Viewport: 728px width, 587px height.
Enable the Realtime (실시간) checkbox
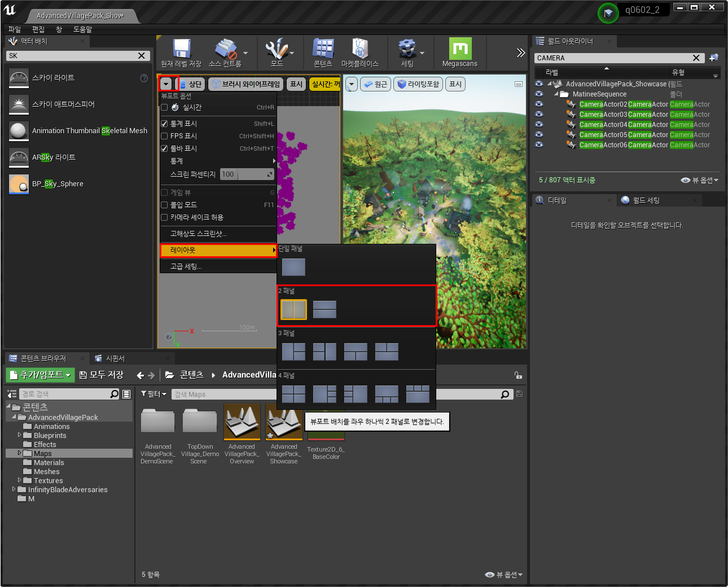(164, 107)
